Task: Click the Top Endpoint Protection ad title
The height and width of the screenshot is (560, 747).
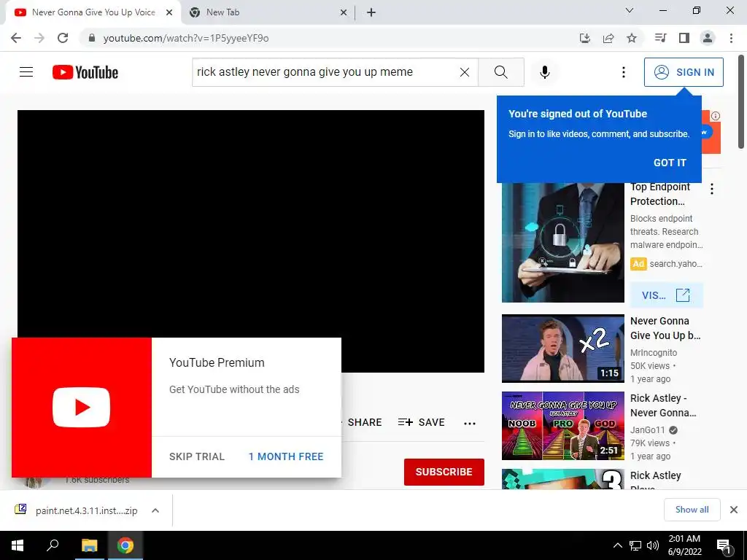Action: tap(660, 194)
